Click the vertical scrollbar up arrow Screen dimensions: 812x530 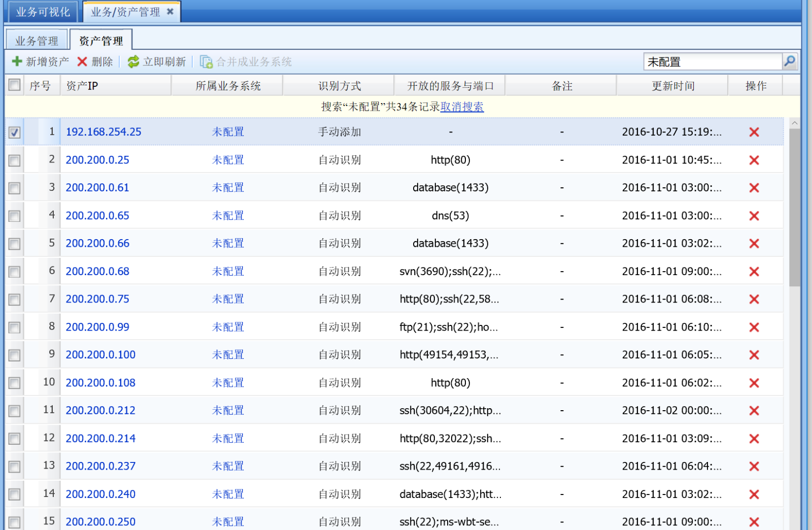[795, 123]
